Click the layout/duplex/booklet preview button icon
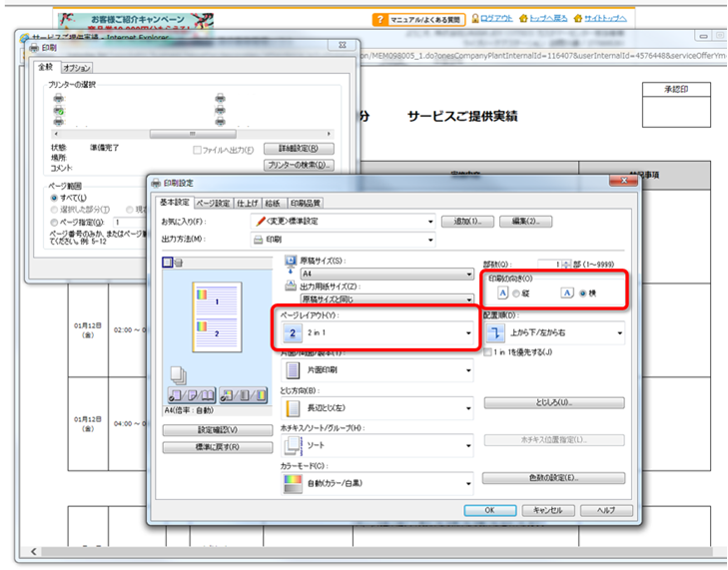This screenshot has height=570, width=728. click(x=192, y=395)
